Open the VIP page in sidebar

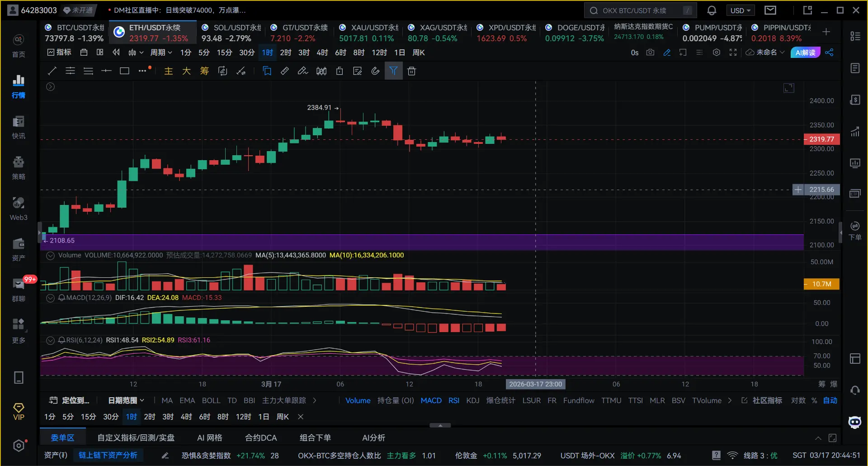[x=19, y=412]
